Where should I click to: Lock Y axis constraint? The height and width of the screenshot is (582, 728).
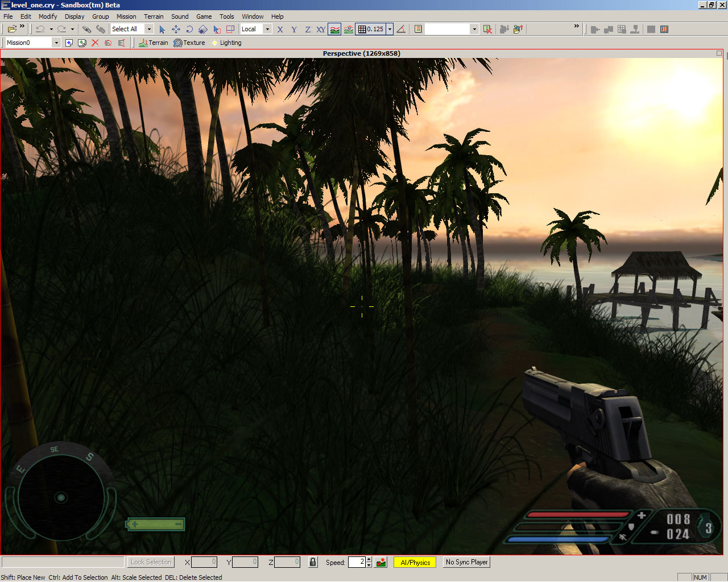[294, 29]
